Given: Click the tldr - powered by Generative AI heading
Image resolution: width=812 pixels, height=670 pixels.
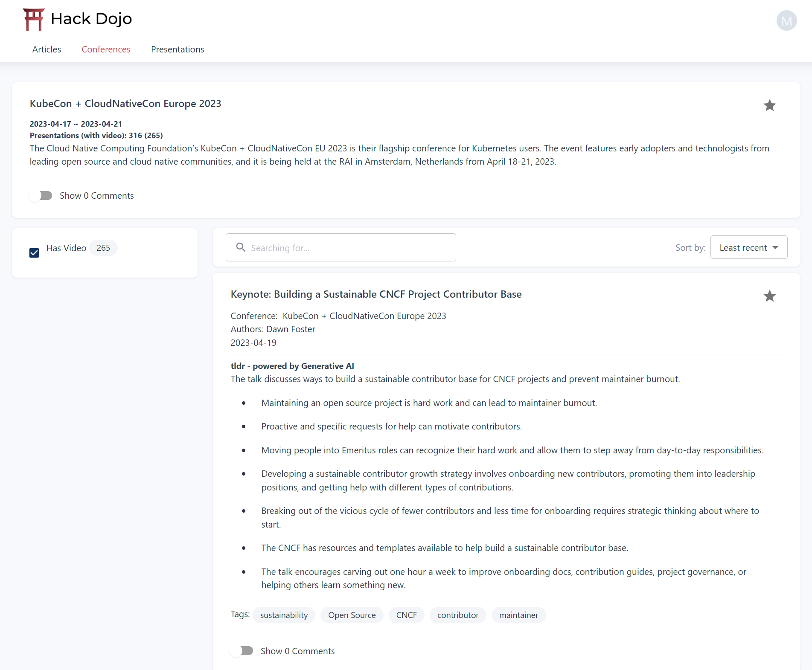Looking at the screenshot, I should coord(292,366).
